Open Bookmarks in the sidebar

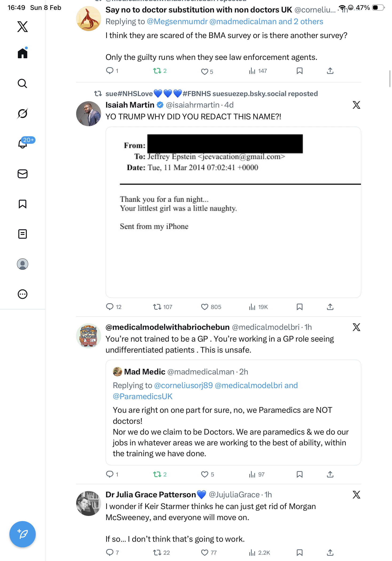(23, 204)
